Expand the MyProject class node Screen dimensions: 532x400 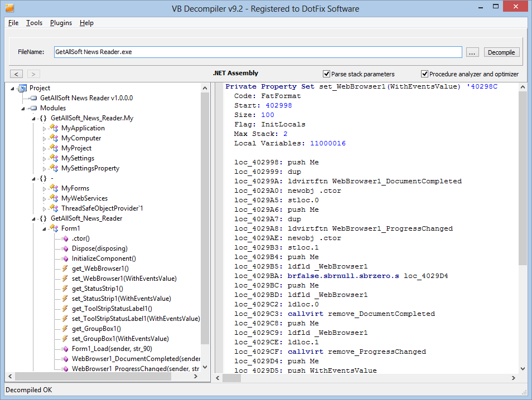pos(44,149)
